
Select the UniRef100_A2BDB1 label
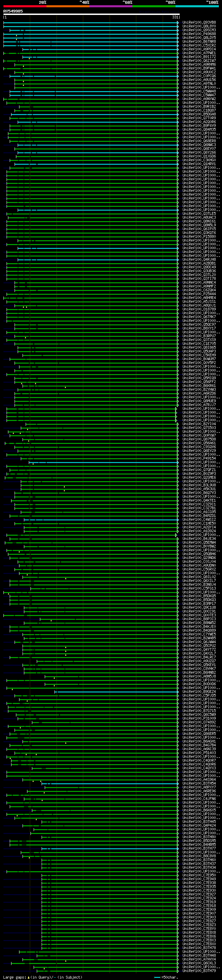pos(199,263)
